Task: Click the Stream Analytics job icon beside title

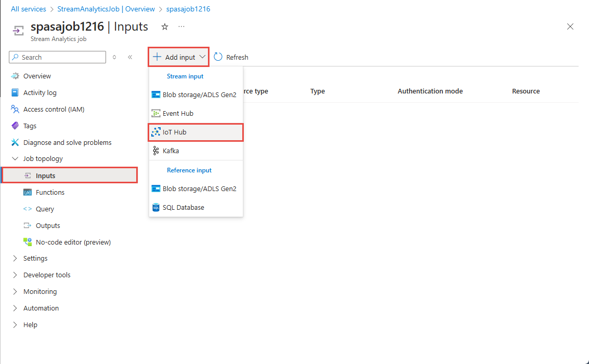Action: pyautogui.click(x=18, y=31)
